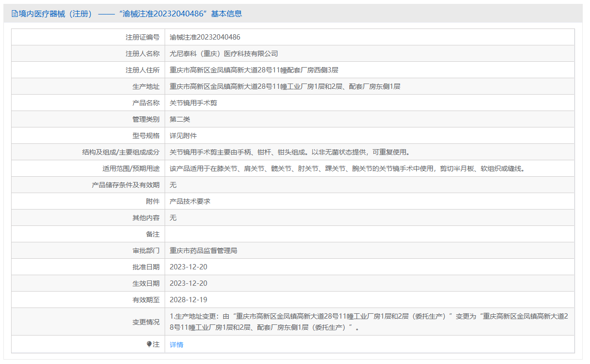The height and width of the screenshot is (364, 590).
Task: Select the 批准日期 value 2023-12-20
Action: (x=189, y=267)
